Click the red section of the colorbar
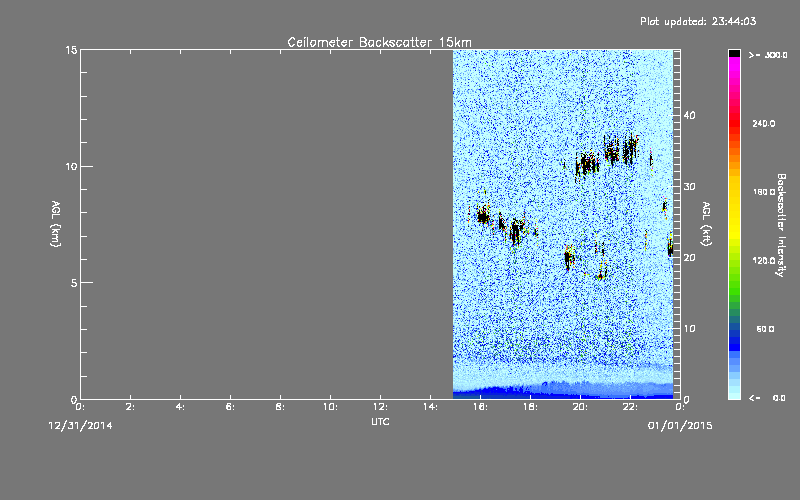This screenshot has width=800, height=500. pos(734,121)
